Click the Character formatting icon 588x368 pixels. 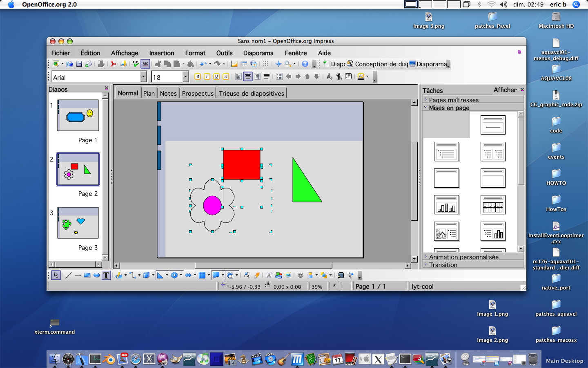329,76
